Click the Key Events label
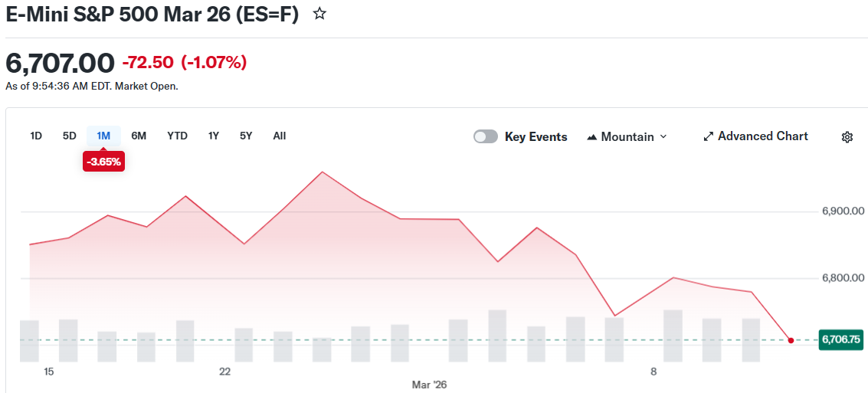This screenshot has height=393, width=868. [x=536, y=137]
